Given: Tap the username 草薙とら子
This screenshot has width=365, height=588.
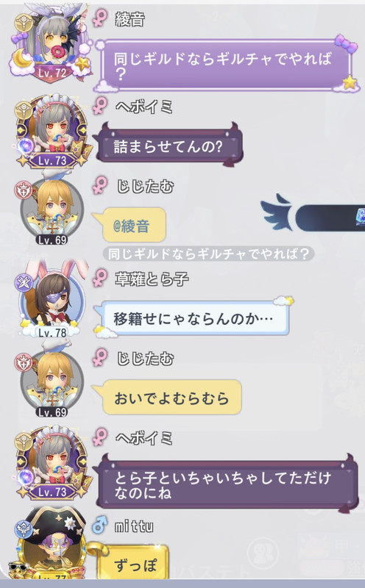Looking at the screenshot, I should pyautogui.click(x=152, y=279).
